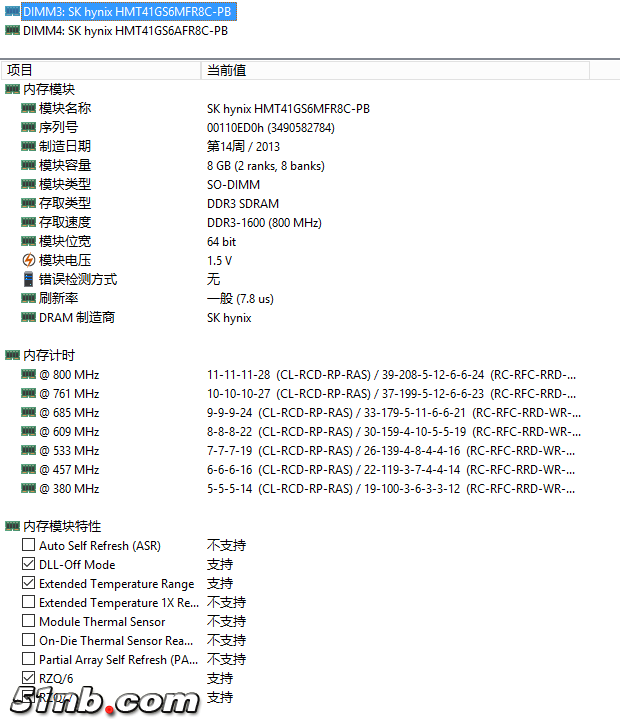Image resolution: width=620 pixels, height=724 pixels.
Task: Click the 存取类型 row icon
Action: 29,203
